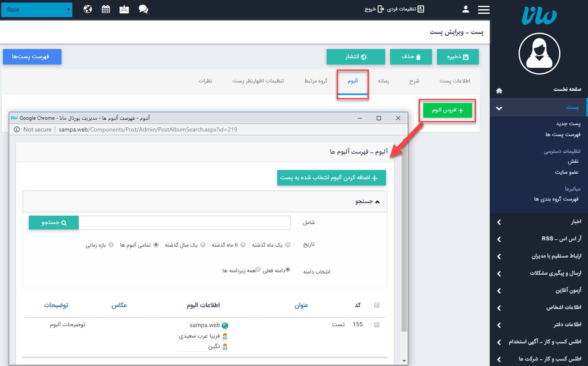Toggle the hamburger menu icon

point(483,10)
